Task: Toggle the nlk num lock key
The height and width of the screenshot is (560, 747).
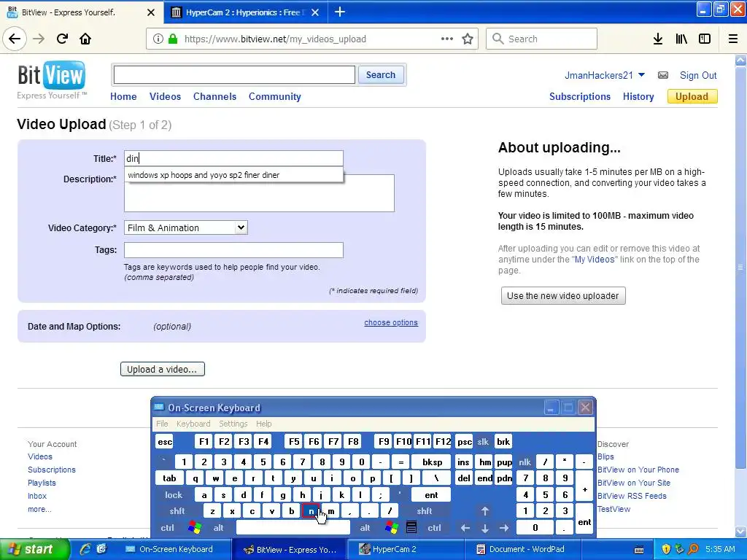Action: coord(525,462)
